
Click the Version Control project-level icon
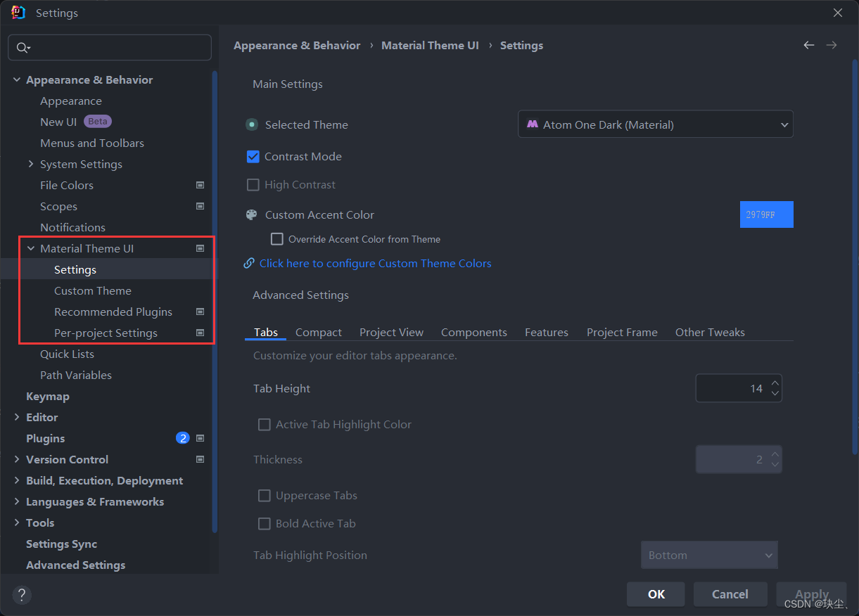point(200,459)
